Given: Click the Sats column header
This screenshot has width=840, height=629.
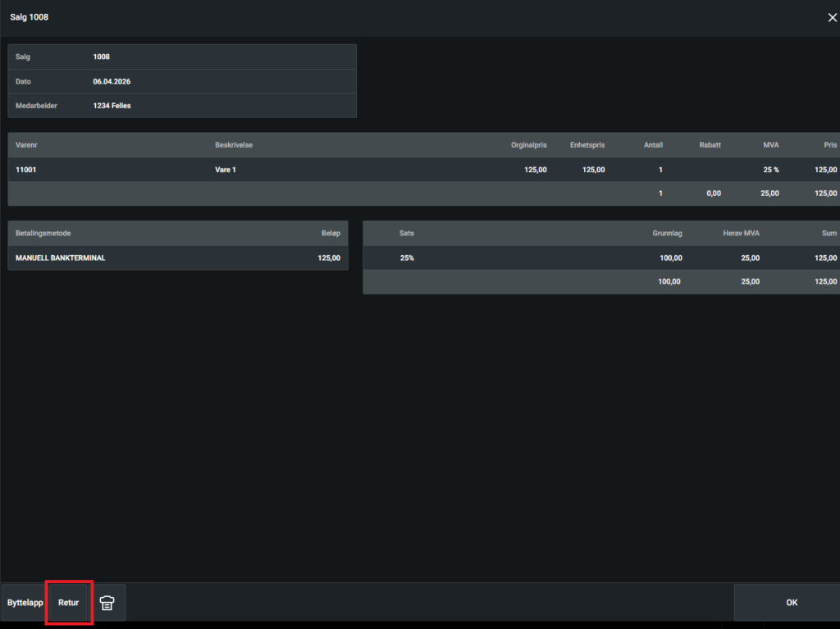Looking at the screenshot, I should [x=407, y=233].
